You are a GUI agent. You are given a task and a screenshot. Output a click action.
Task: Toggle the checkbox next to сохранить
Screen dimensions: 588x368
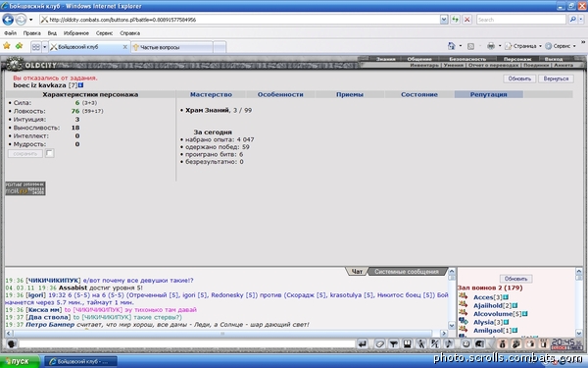tap(50, 153)
